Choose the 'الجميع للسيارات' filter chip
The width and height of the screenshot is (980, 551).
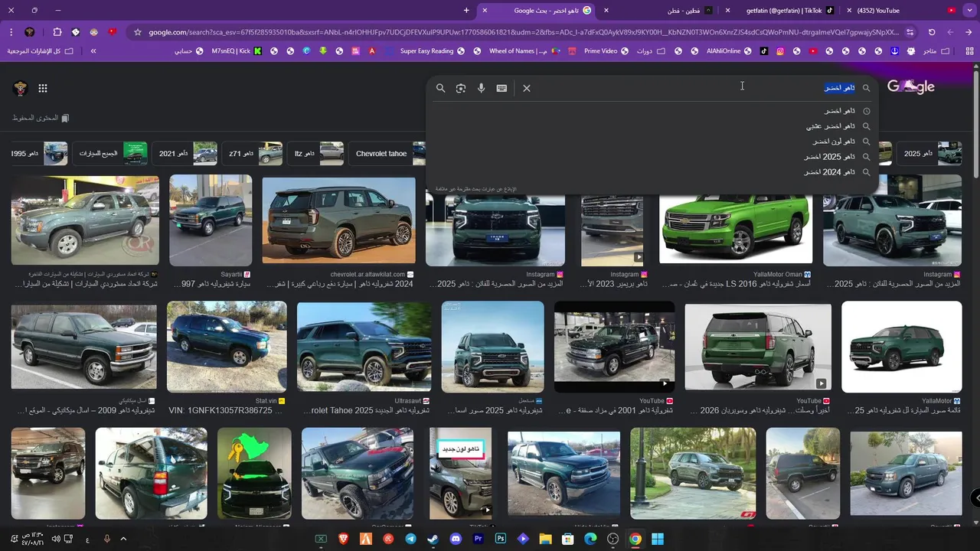[x=111, y=154]
